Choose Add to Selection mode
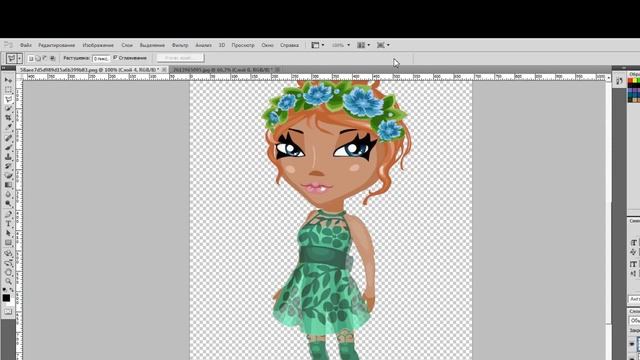 coord(38,58)
